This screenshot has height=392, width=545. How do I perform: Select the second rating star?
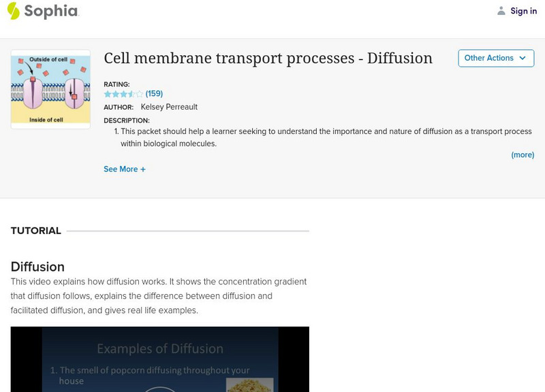pos(115,94)
